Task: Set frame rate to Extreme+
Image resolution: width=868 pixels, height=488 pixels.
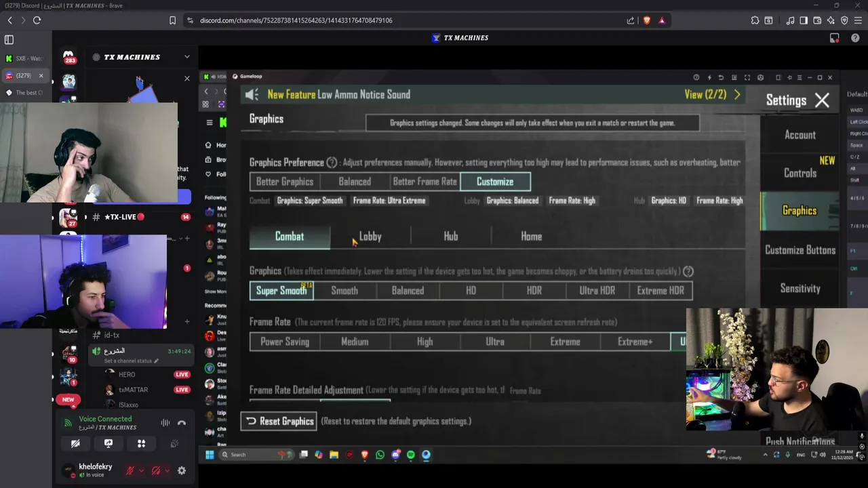Action: [635, 342]
